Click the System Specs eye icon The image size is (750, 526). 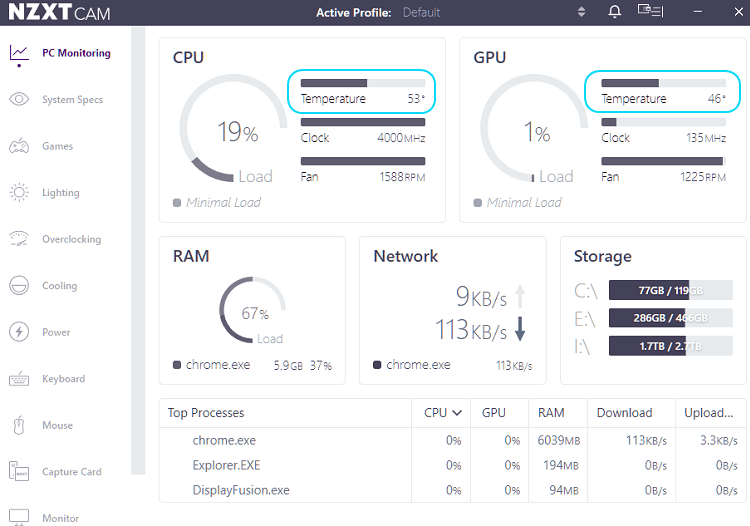click(x=19, y=99)
